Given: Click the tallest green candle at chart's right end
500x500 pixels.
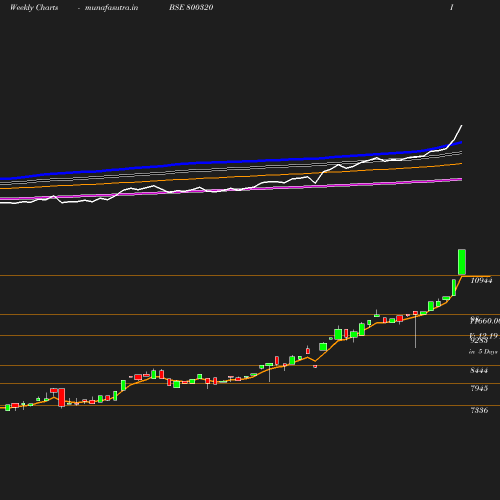Looking at the screenshot, I should point(462,262).
